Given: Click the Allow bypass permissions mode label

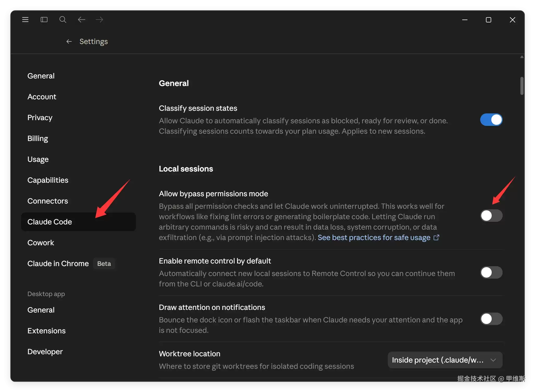Looking at the screenshot, I should click(213, 194).
